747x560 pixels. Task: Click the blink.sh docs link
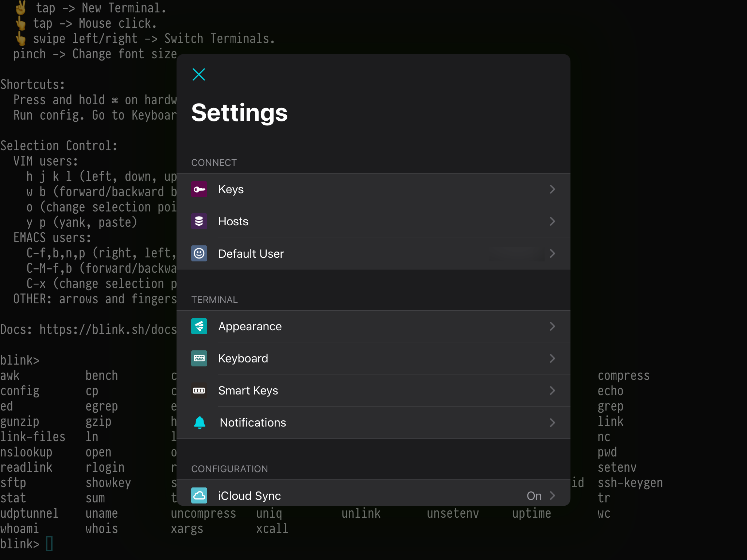(108, 330)
